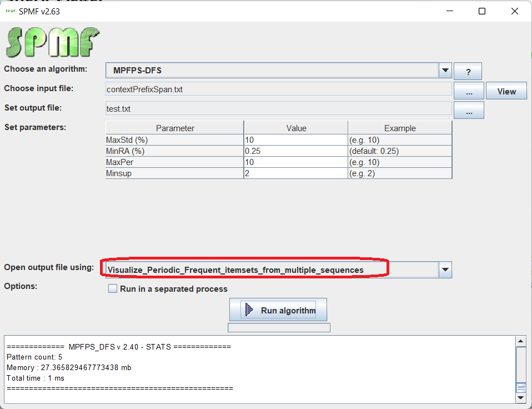Click the contextPrefixSpan.txt input file field
532x409 pixels.
click(x=278, y=89)
